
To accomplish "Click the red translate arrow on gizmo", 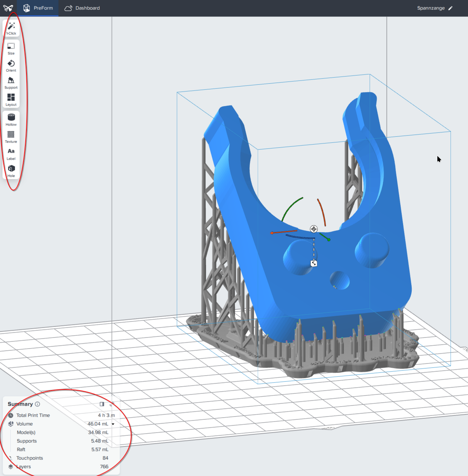I will tap(272, 233).
